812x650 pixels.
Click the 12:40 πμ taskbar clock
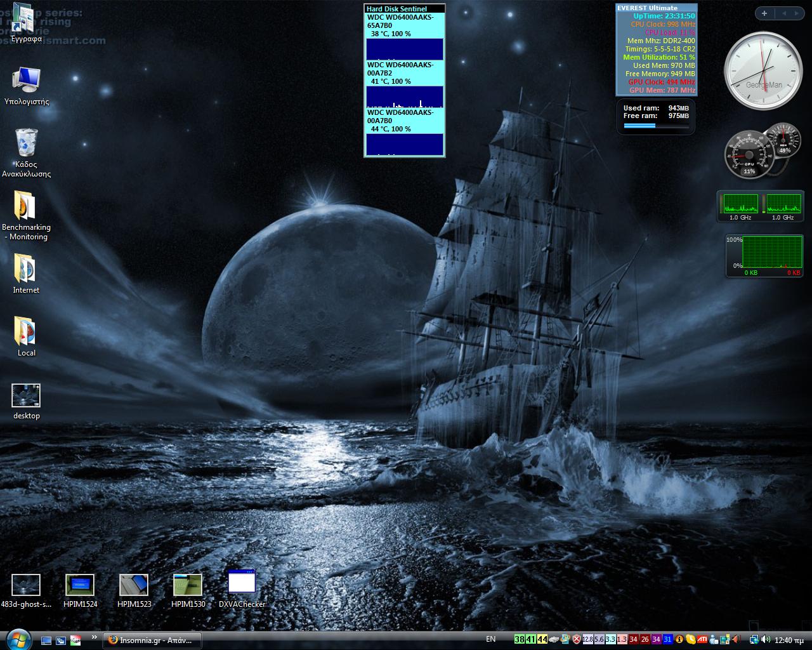[789, 640]
